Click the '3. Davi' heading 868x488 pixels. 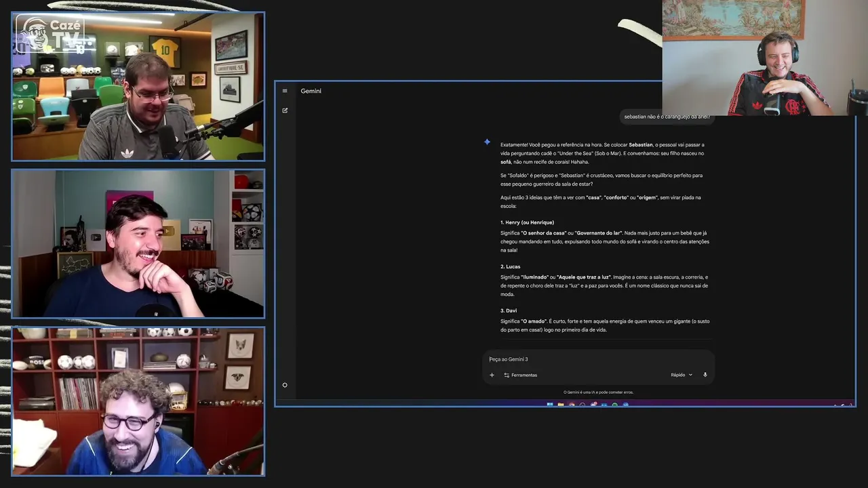[x=509, y=310]
